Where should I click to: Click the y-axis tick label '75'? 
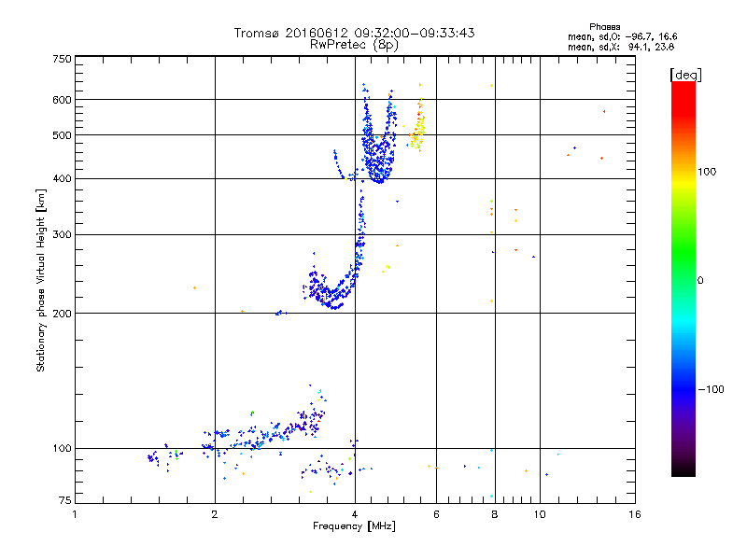click(65, 500)
